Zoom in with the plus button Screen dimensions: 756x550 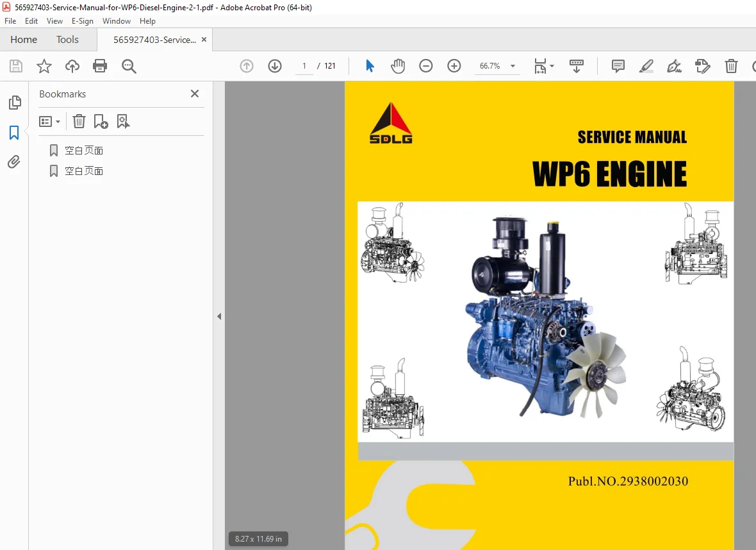point(454,66)
